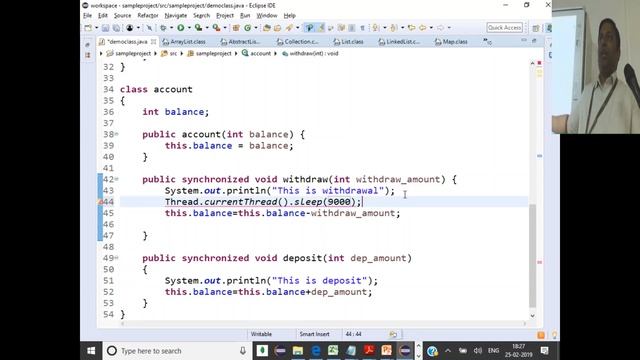Open the Project menu
Image resolution: width=640 pixels, height=360 pixels.
(225, 16)
